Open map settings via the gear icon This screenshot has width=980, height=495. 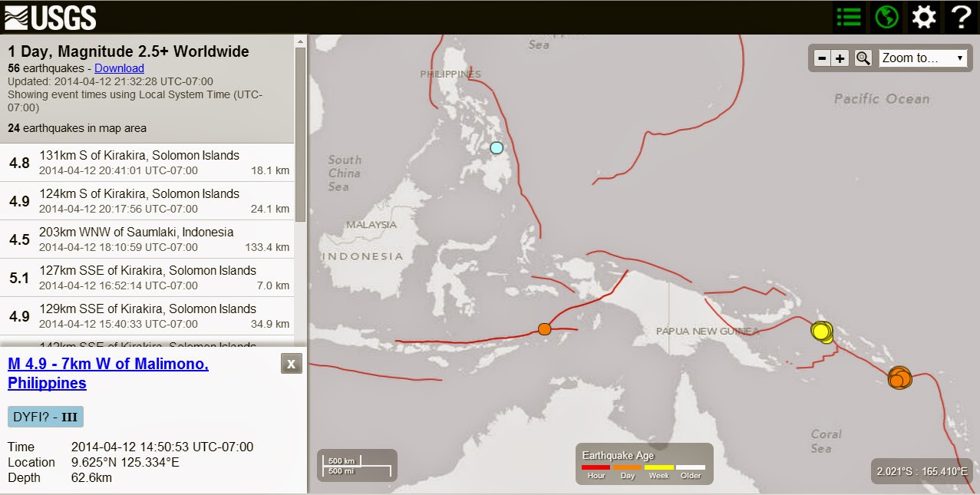[923, 16]
